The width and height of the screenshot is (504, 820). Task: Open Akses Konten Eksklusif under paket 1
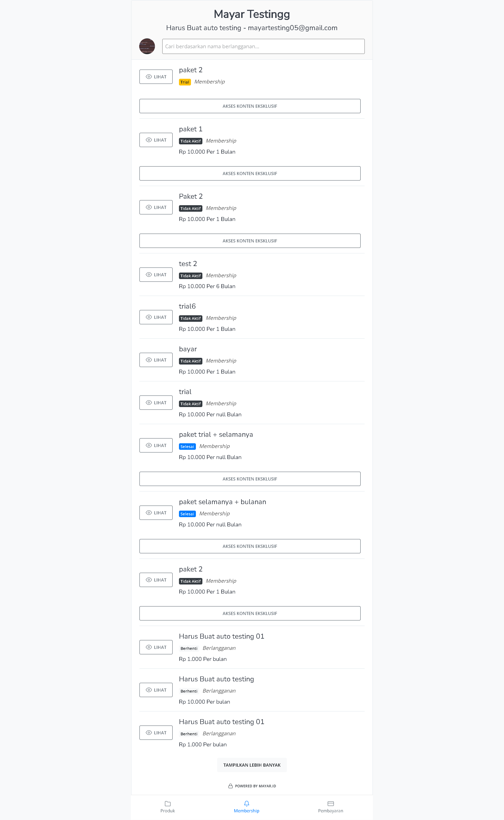(x=250, y=173)
